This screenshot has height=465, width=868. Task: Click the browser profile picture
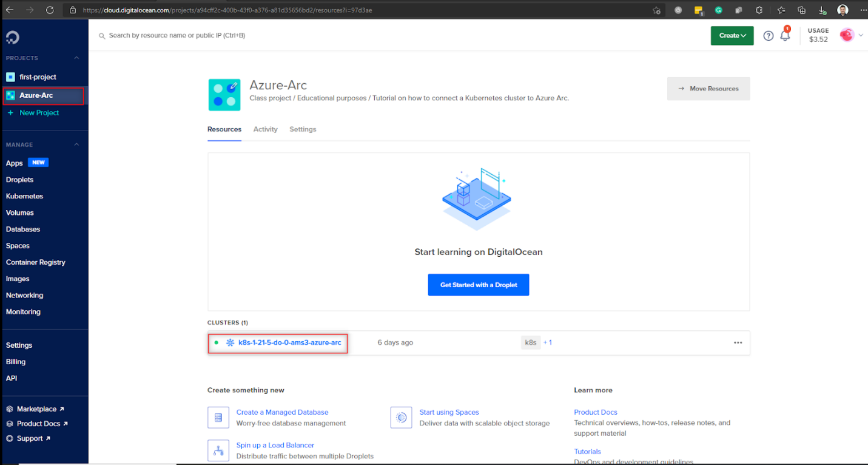843,10
